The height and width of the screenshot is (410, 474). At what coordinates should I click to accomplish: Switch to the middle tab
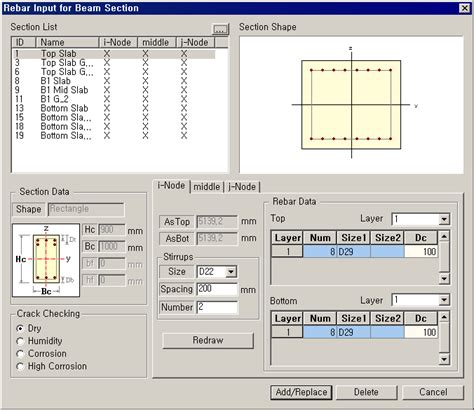[207, 187]
